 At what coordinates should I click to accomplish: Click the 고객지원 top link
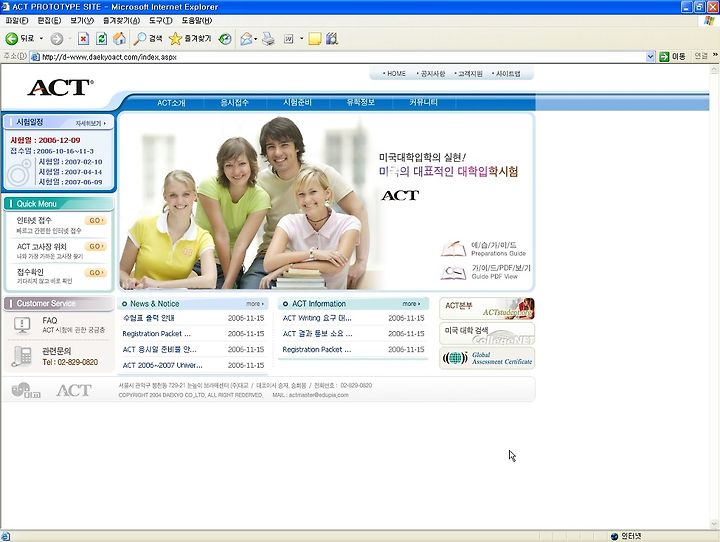click(468, 73)
